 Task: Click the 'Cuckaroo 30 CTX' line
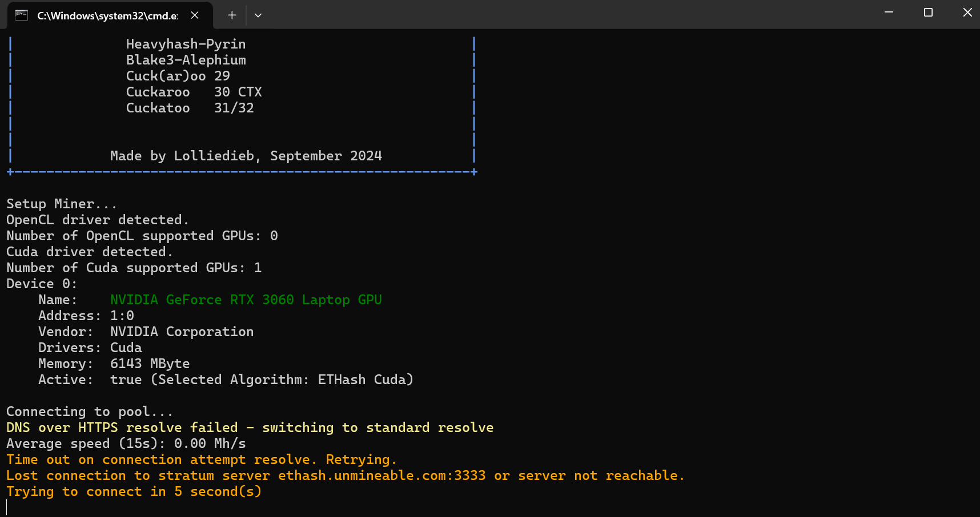tap(194, 92)
